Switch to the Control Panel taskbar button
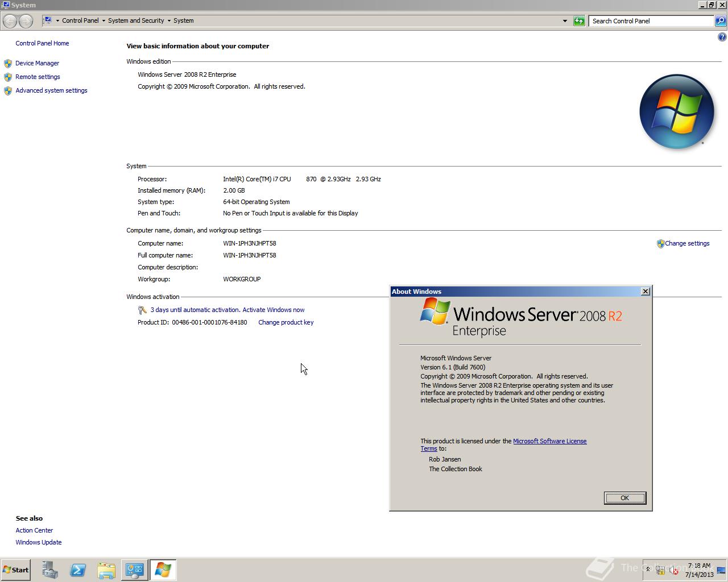The image size is (728, 582). point(135,570)
